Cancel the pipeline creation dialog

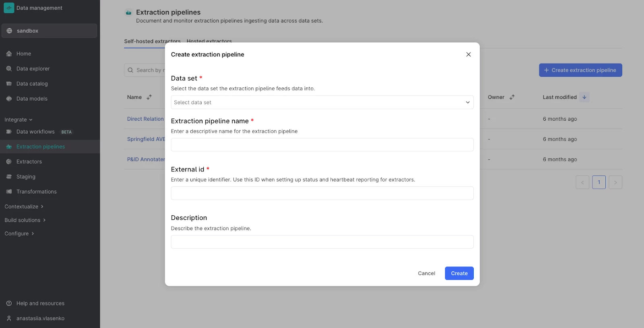(x=426, y=273)
